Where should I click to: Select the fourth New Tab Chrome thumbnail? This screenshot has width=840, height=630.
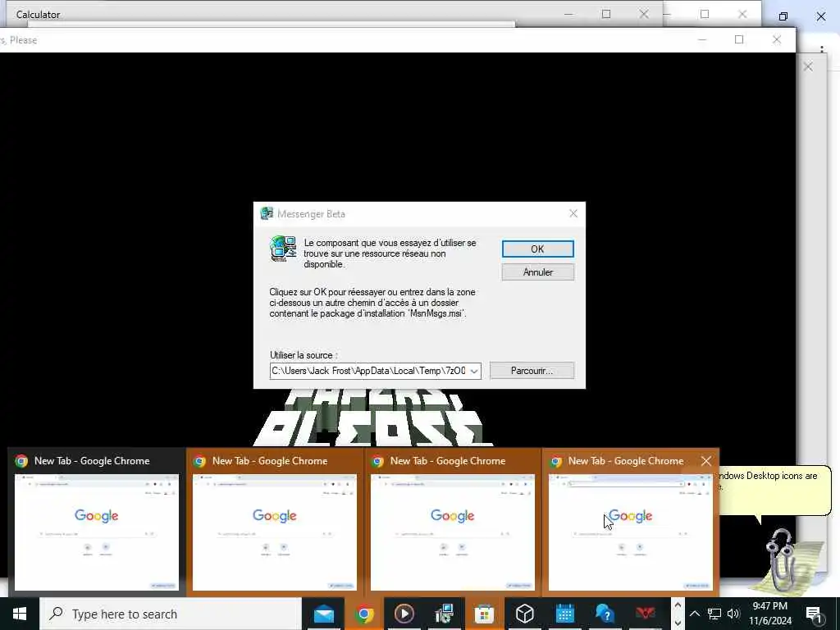click(x=630, y=523)
